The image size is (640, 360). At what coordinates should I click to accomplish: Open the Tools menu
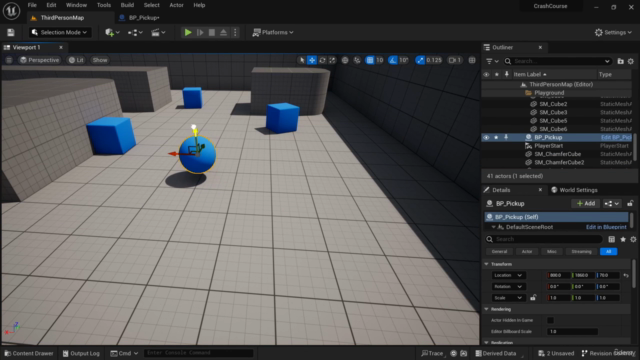coord(104,5)
